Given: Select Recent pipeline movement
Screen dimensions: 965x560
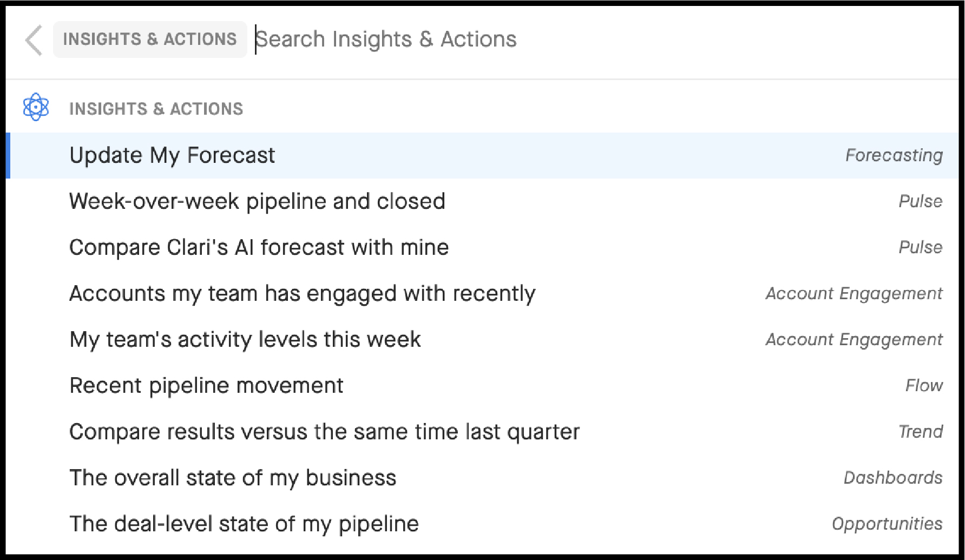Looking at the screenshot, I should [206, 385].
